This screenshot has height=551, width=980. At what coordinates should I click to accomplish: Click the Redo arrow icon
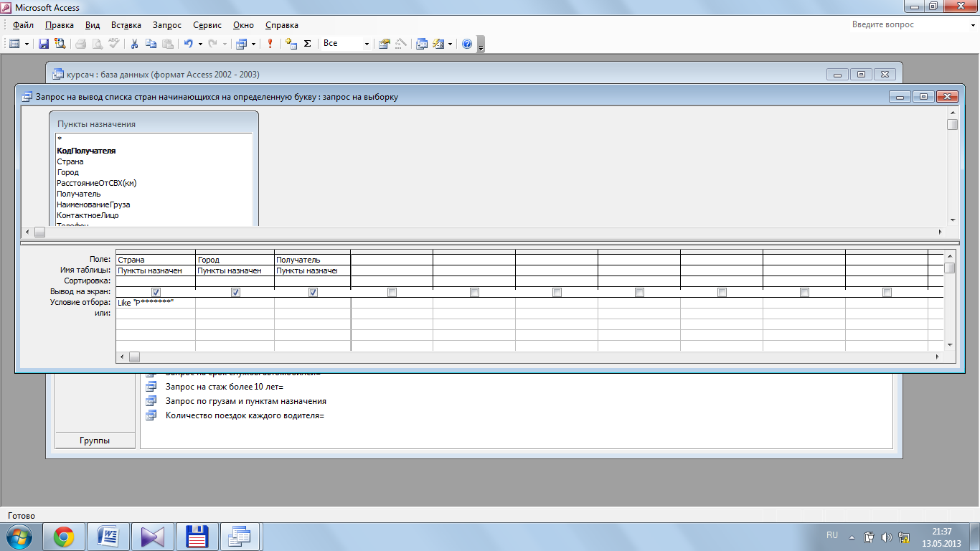click(212, 44)
